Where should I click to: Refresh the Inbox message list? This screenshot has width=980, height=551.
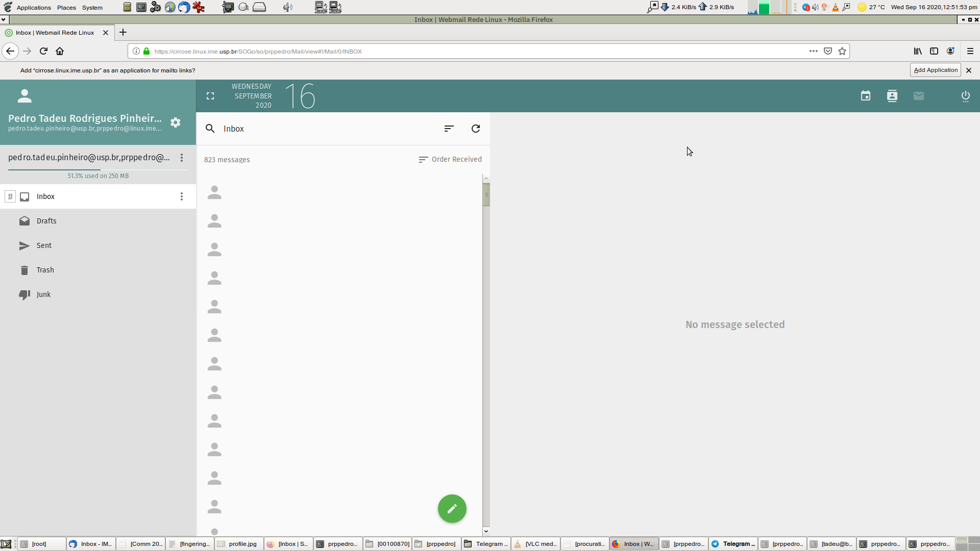click(x=475, y=129)
